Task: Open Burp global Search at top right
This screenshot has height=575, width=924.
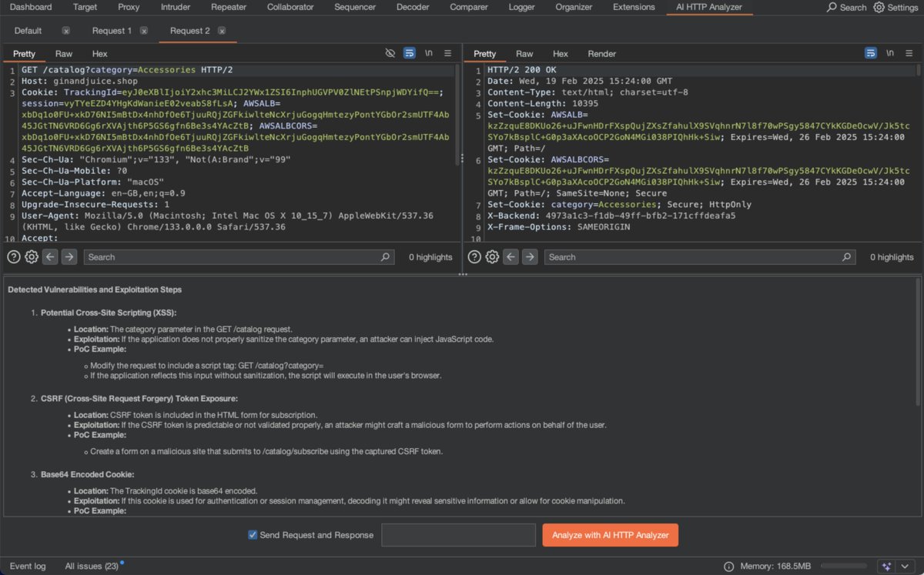Action: 847,7
